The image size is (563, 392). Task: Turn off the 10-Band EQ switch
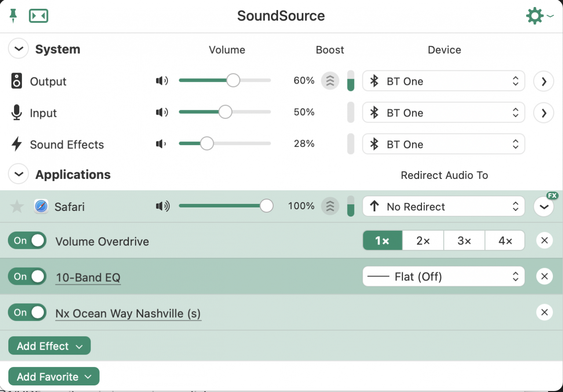coord(27,276)
